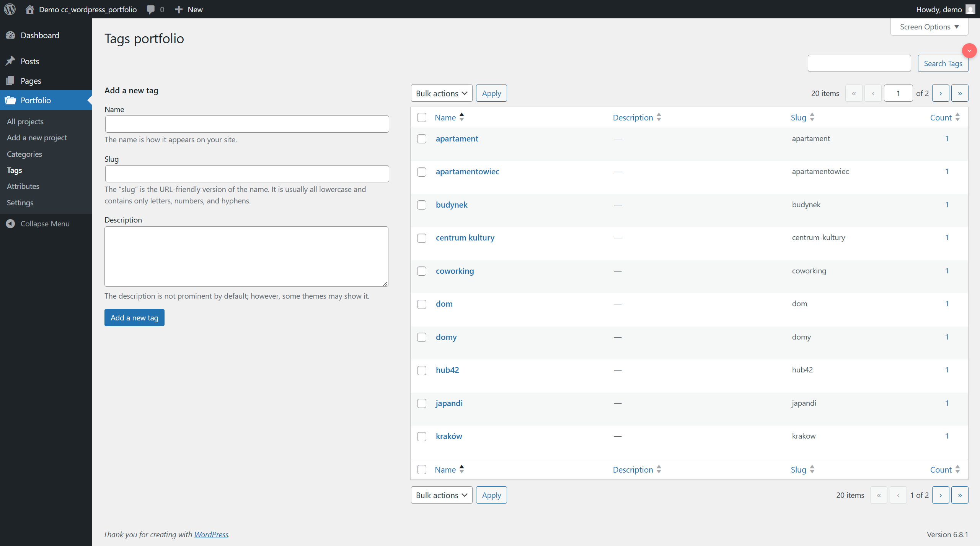Open the WordPress logo menu
The width and height of the screenshot is (980, 546).
point(10,9)
